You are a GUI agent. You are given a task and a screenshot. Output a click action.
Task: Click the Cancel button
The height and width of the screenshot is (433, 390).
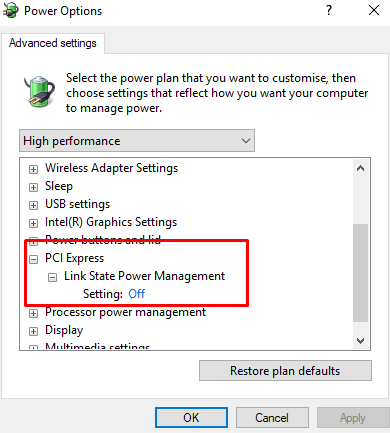coord(272,417)
